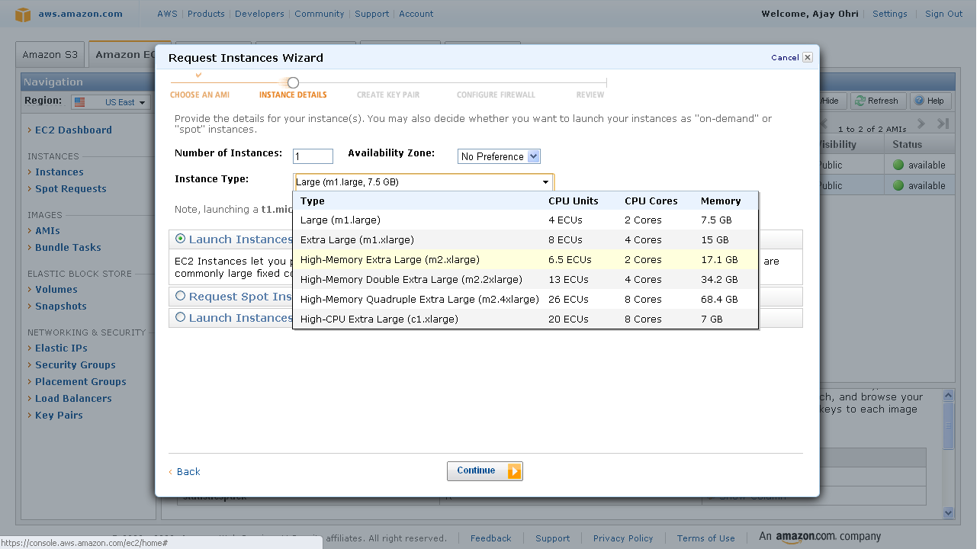
Task: Close the wizard with the X icon
Action: pos(808,57)
